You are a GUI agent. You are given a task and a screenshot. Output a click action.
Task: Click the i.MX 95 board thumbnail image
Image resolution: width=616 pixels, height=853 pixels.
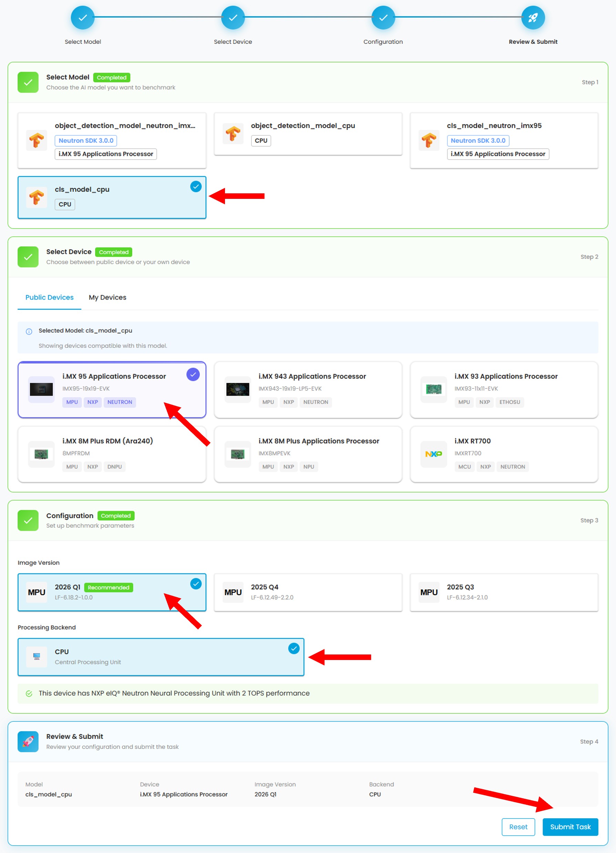41,389
